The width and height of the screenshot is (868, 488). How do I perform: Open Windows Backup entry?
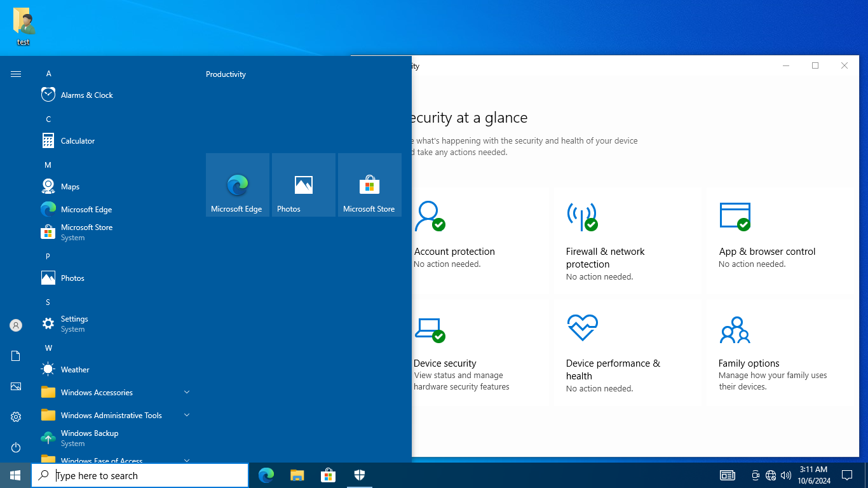point(116,438)
